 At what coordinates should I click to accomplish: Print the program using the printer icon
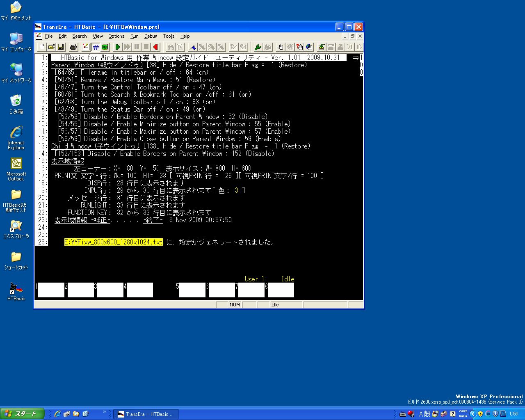coord(73,47)
